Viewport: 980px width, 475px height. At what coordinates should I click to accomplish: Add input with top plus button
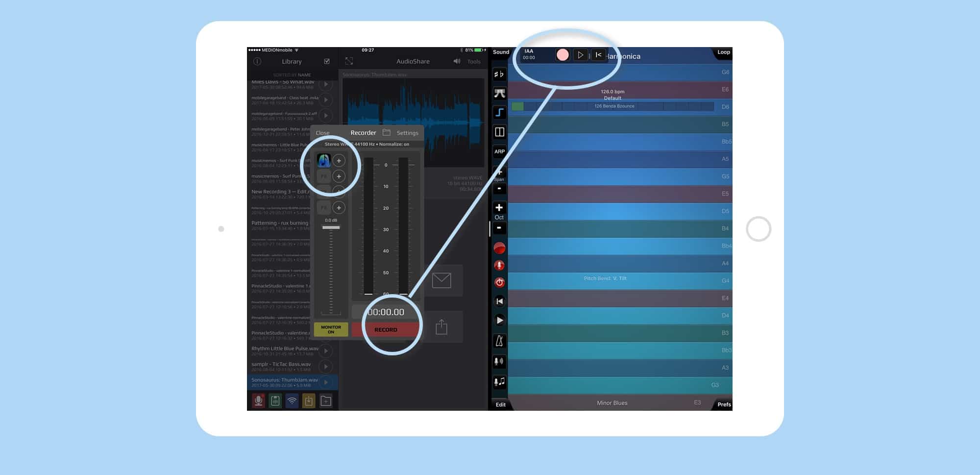339,161
